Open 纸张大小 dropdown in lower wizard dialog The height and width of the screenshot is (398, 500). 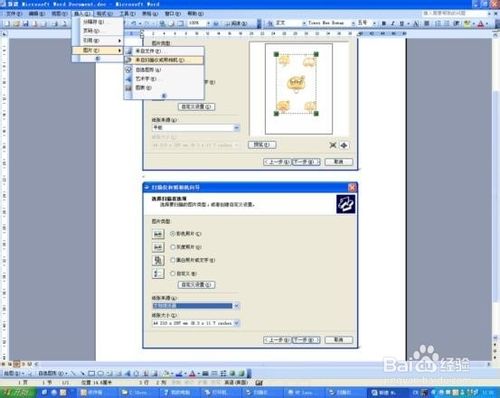point(237,323)
